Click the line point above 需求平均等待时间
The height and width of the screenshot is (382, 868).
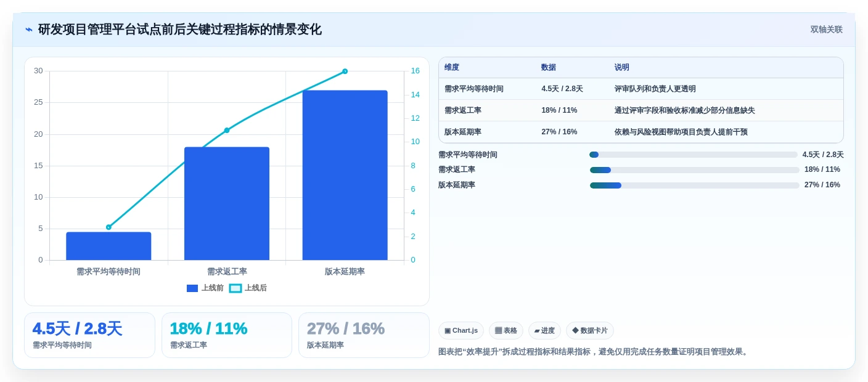click(x=108, y=227)
